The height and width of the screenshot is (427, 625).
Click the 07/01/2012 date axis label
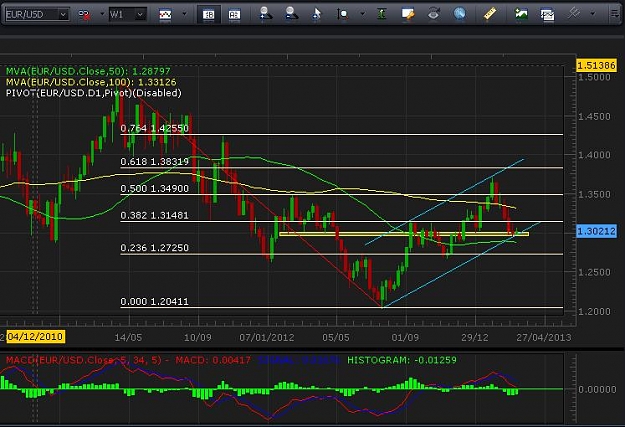tap(267, 338)
